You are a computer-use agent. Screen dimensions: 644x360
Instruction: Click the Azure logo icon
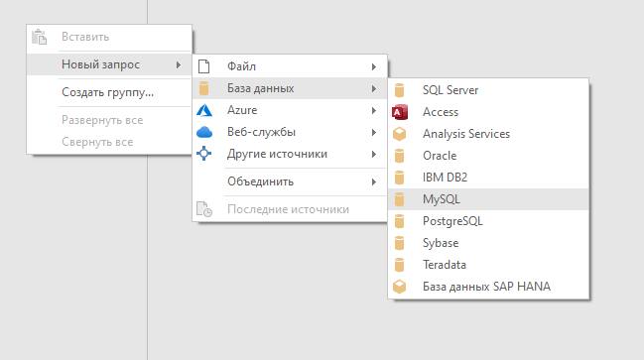204,110
